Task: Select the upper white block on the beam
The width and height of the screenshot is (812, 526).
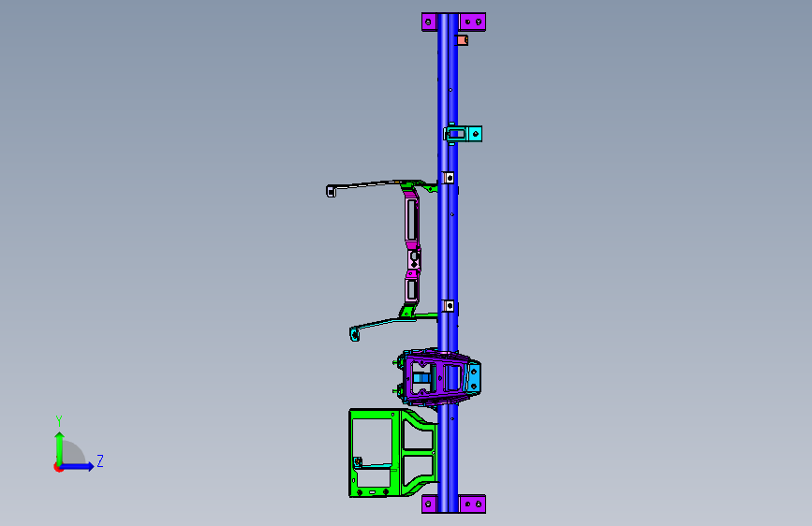Action: (449, 178)
